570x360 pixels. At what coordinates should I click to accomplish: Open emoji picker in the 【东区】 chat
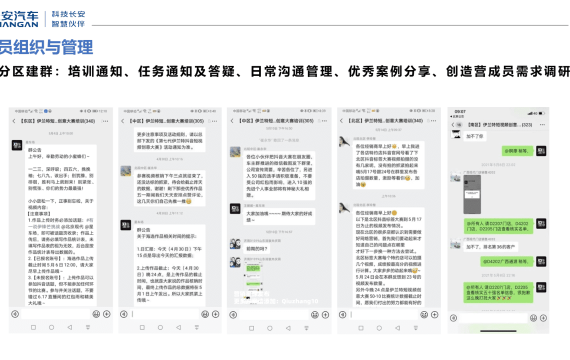[x=96, y=314]
